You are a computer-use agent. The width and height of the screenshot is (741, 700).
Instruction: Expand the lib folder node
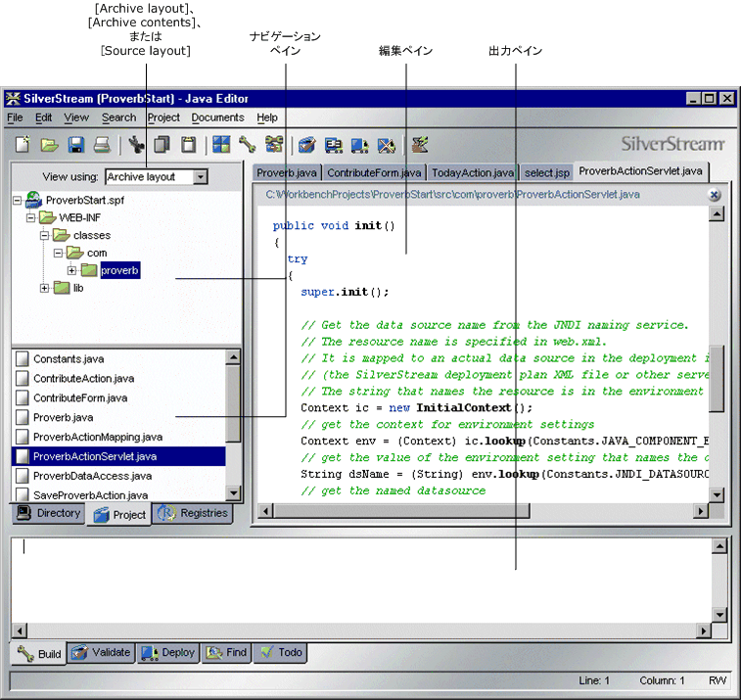44,288
